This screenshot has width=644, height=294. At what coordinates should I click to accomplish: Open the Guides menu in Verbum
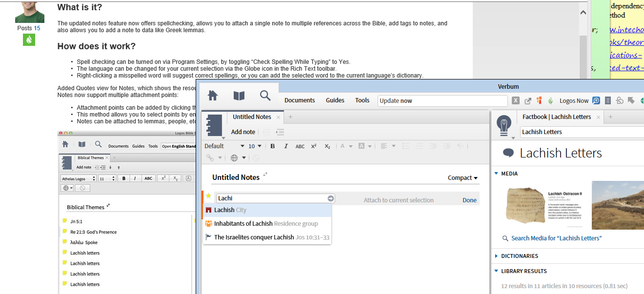(335, 100)
